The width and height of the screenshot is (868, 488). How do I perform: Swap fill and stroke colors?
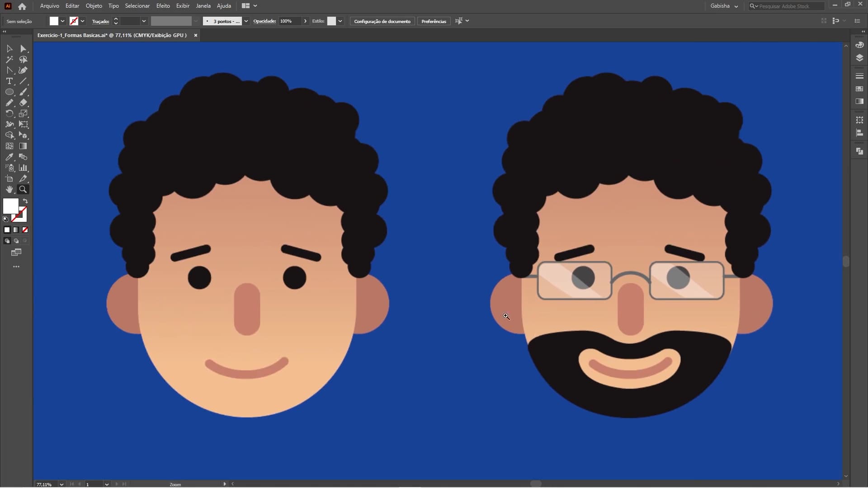point(25,201)
